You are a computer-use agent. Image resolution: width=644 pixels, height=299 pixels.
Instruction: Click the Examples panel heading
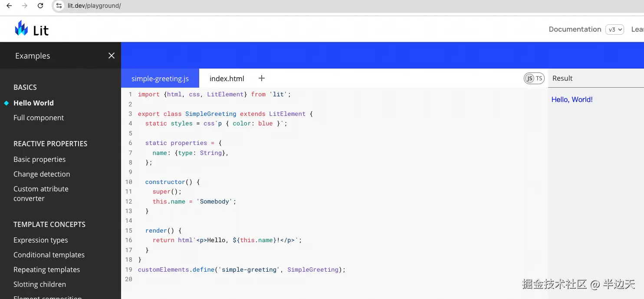pyautogui.click(x=33, y=56)
